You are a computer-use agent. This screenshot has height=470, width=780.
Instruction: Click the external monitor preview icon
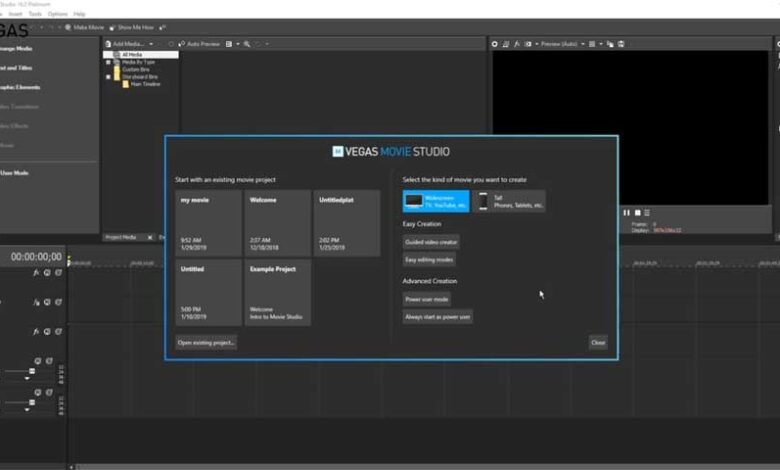tap(506, 44)
